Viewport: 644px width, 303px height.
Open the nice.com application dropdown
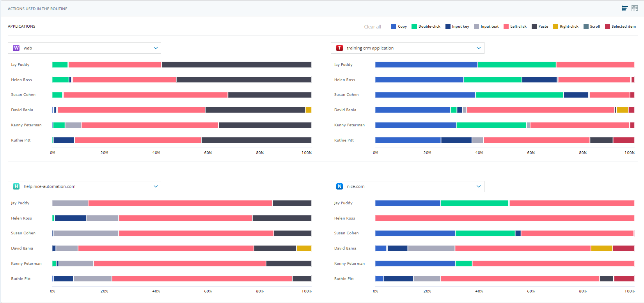[479, 186]
